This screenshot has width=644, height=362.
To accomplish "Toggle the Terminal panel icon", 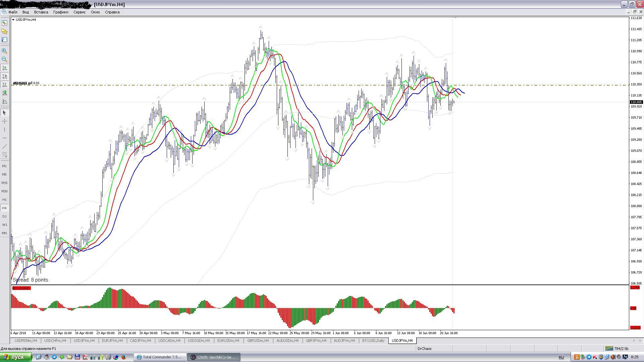I will [4, 40].
